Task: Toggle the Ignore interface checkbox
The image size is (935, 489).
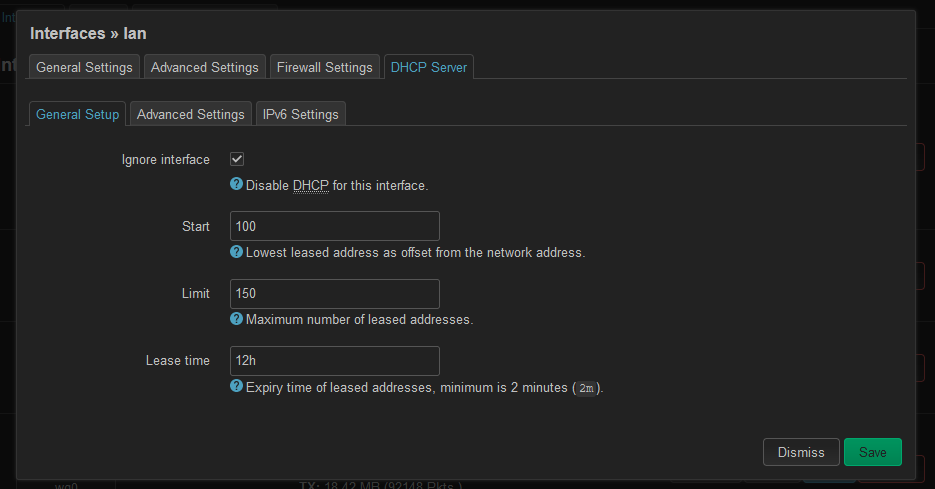Action: click(x=237, y=159)
